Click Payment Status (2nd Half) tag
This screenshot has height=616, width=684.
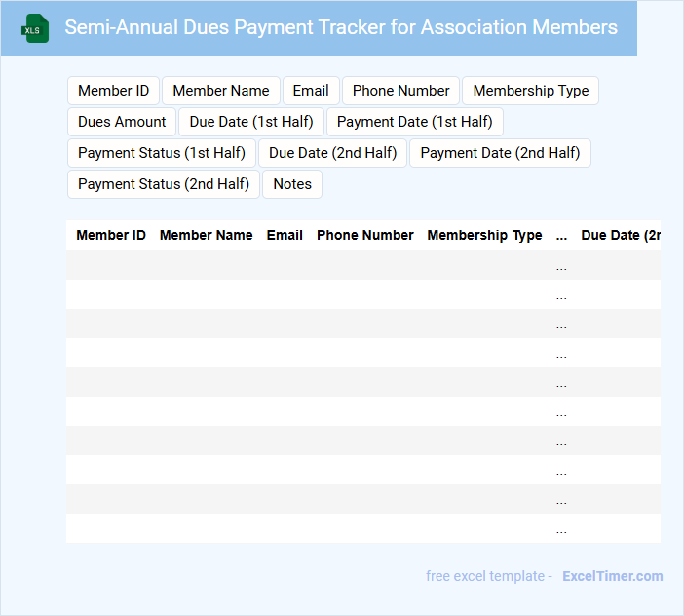(164, 184)
